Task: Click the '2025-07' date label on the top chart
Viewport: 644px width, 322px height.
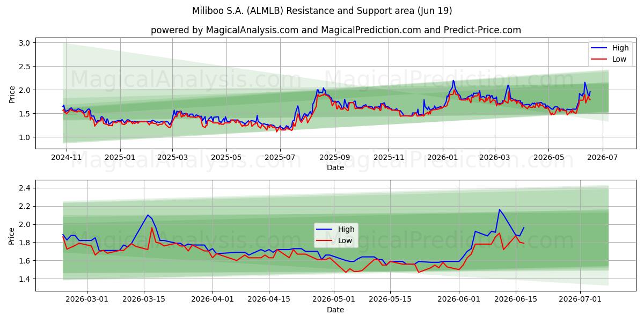Action: coord(280,158)
